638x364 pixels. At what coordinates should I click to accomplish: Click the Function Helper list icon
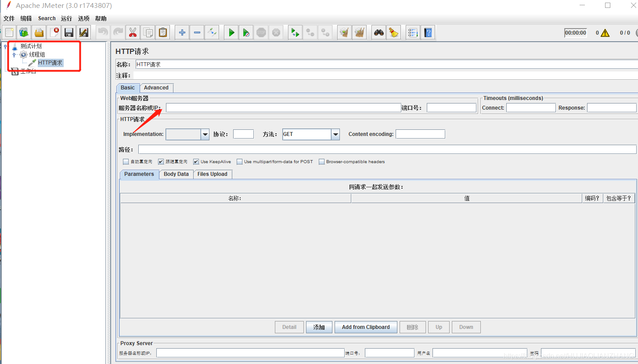point(413,32)
